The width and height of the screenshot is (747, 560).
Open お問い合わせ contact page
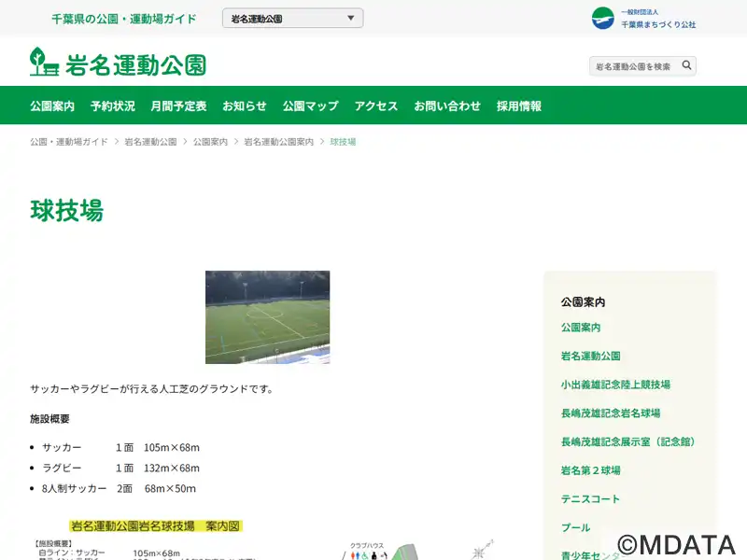(447, 105)
